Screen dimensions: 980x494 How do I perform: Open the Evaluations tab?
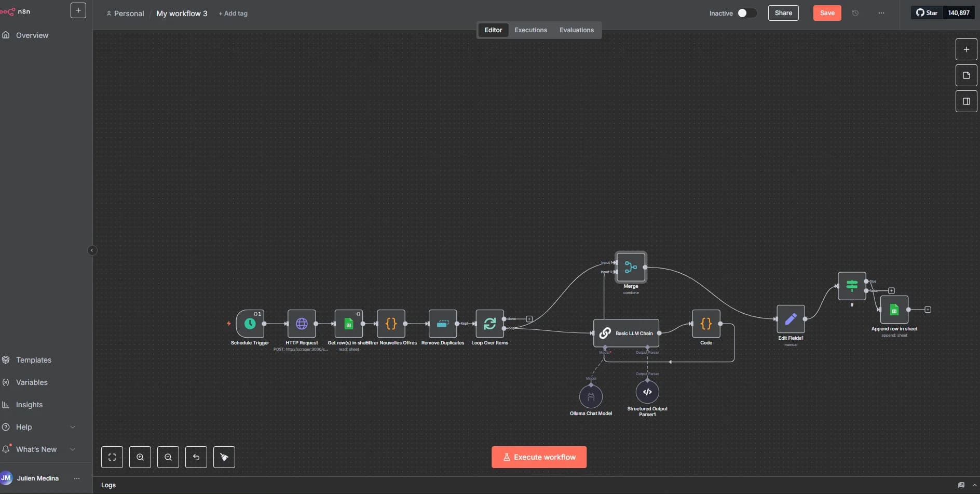[576, 30]
